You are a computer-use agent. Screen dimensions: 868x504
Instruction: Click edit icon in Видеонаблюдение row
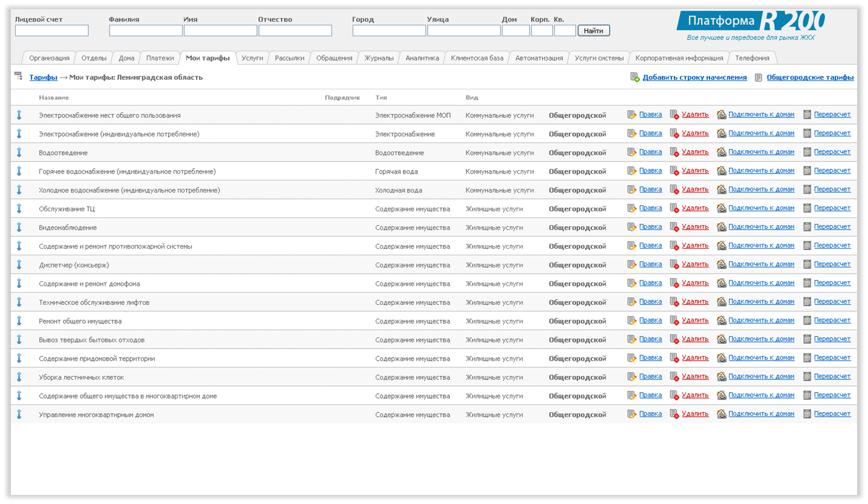[632, 227]
